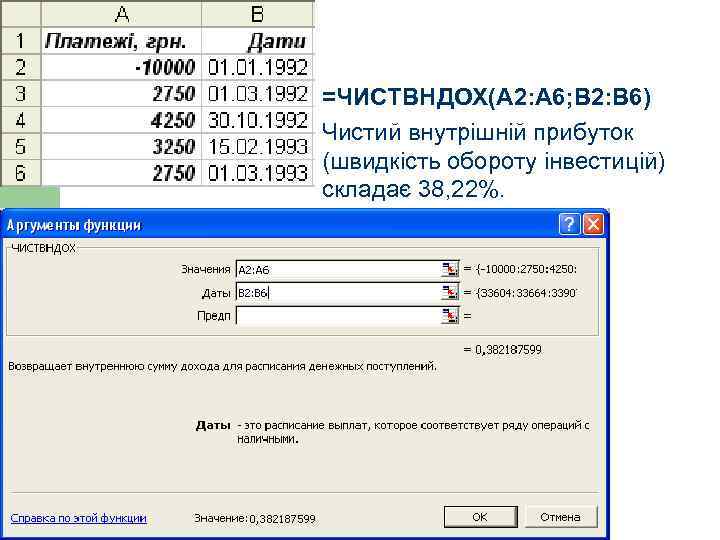Click the Даты array preview {33604:33664
Image resolution: width=720 pixels, height=540 pixels.
tap(526, 292)
